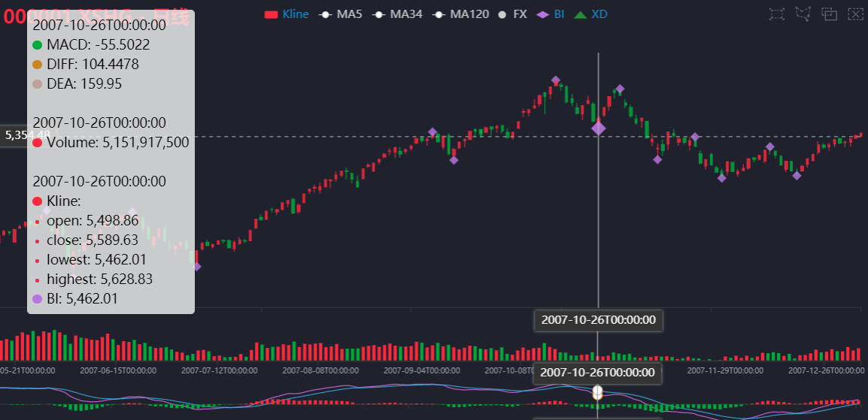Screen dimensions: 868x420
Task: Click the 2007-10-26 label below the candlestick chart
Action: click(x=599, y=319)
